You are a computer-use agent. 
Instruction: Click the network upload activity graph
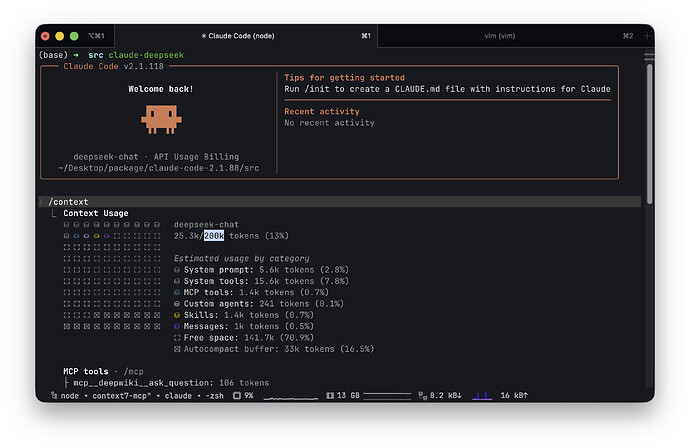point(482,396)
